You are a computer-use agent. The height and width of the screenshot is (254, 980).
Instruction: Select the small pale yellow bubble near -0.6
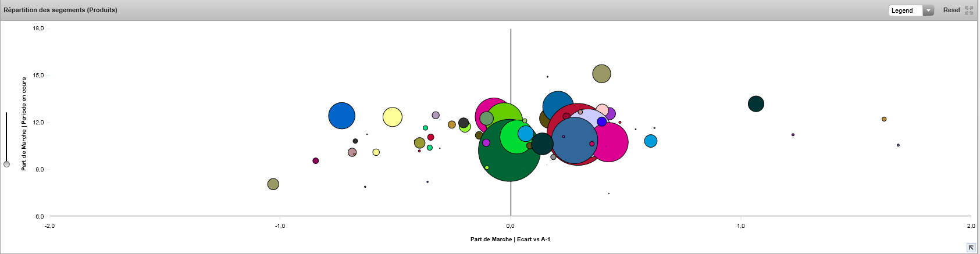[x=376, y=152]
